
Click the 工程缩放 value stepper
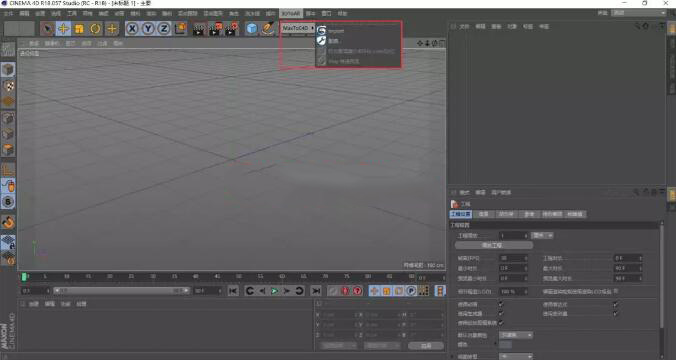click(x=526, y=235)
